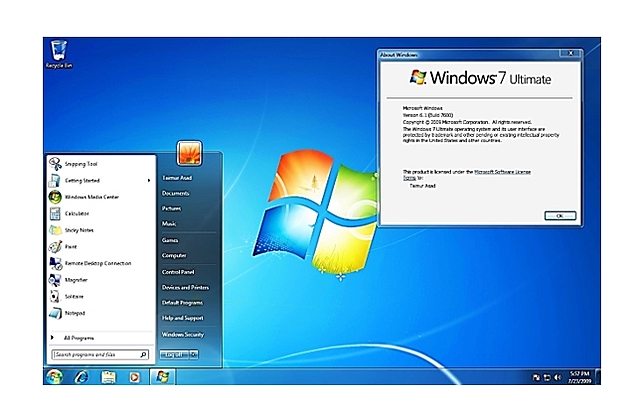
Task: Click the Action Center flag tray icon
Action: tap(536, 378)
